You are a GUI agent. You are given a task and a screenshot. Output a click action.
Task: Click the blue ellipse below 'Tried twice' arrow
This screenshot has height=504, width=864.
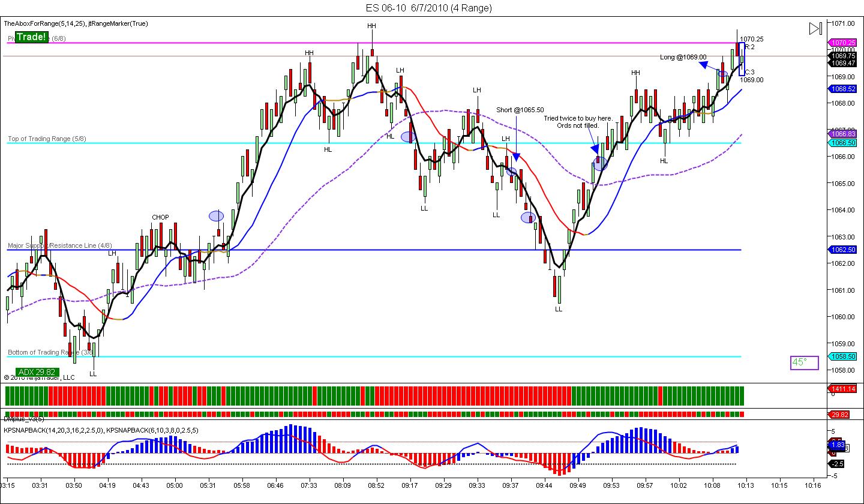coord(601,163)
